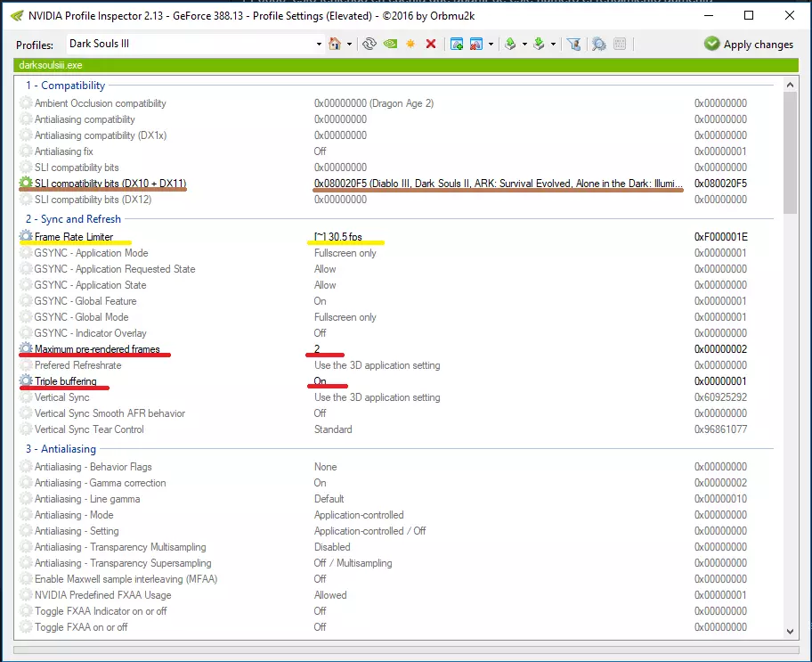Select the Frame Rate Limiter 30.5 fps value
This screenshot has width=812, height=662.
pos(338,237)
